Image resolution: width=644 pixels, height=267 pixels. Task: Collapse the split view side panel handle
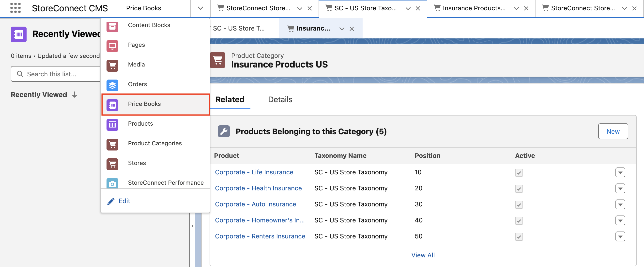tap(192, 226)
